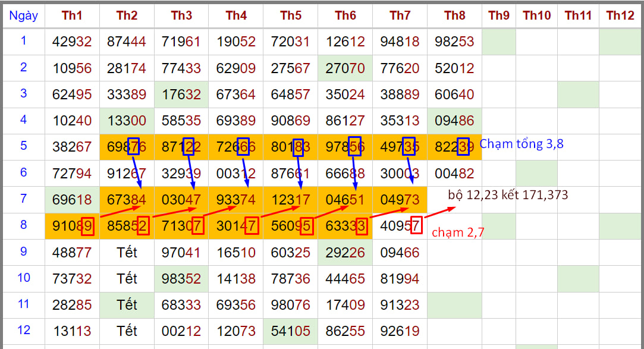Click cell 40957 in the Th7 column

pyautogui.click(x=400, y=226)
